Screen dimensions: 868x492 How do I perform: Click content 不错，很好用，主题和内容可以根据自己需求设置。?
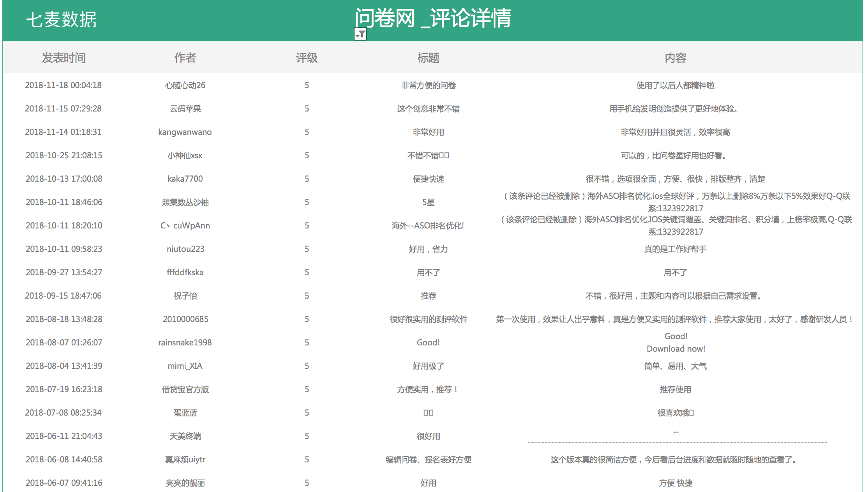674,296
